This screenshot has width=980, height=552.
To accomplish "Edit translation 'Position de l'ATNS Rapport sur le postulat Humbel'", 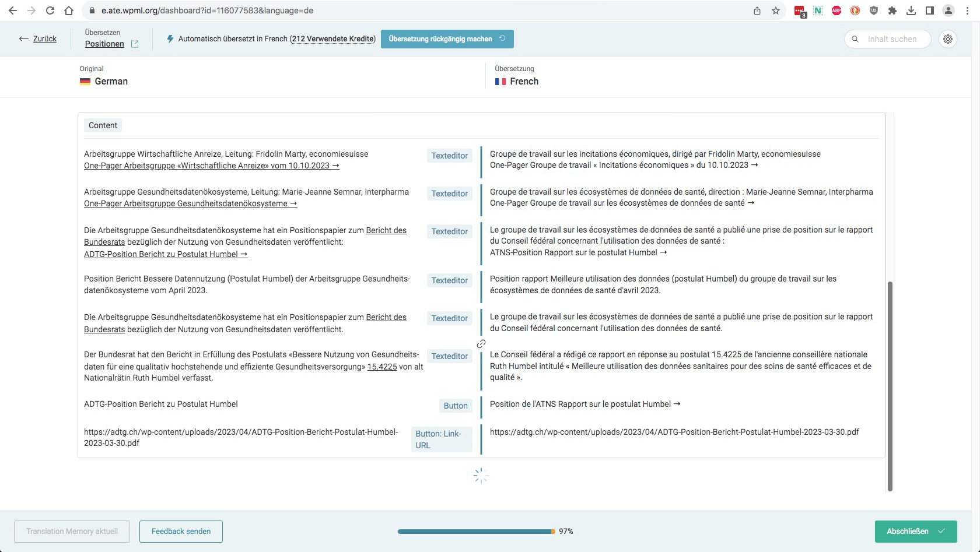I will coord(585,404).
